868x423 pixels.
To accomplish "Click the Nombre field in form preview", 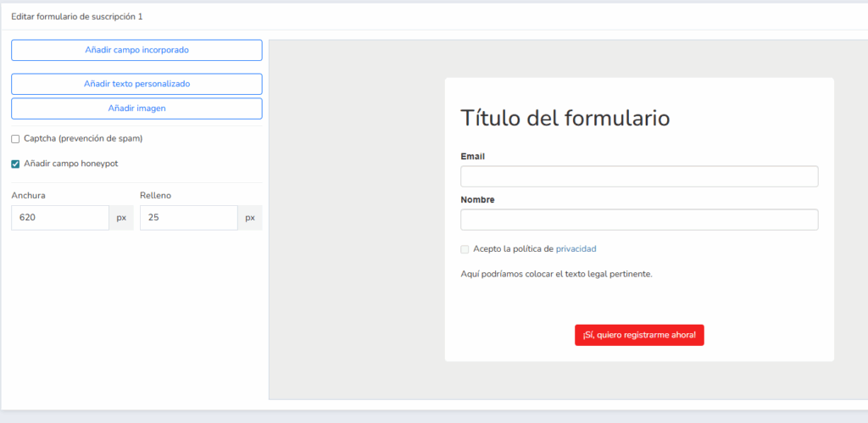I will pos(639,220).
